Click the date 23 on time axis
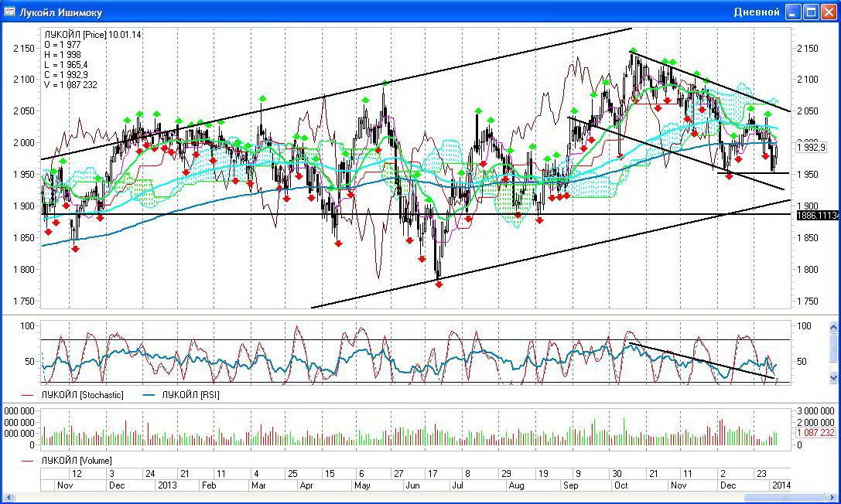 (x=761, y=474)
